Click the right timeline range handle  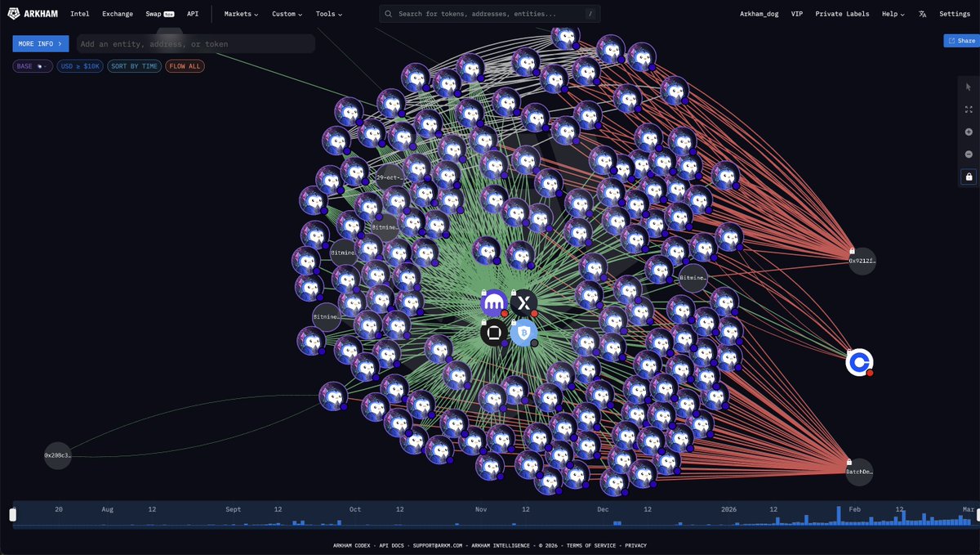point(977,514)
